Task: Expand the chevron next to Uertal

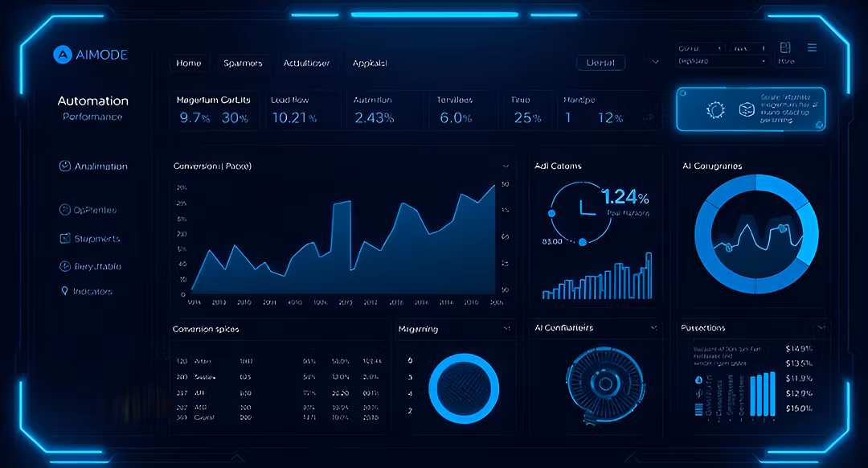Action: (656, 62)
